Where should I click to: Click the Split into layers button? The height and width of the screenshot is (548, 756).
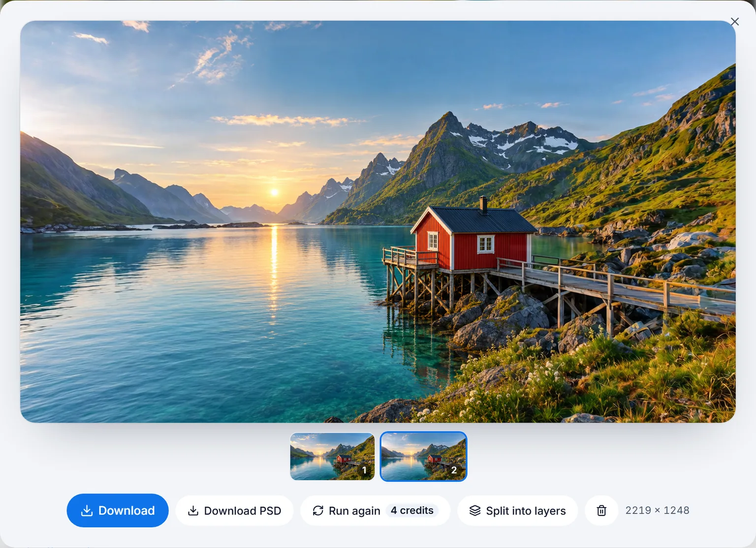point(517,511)
